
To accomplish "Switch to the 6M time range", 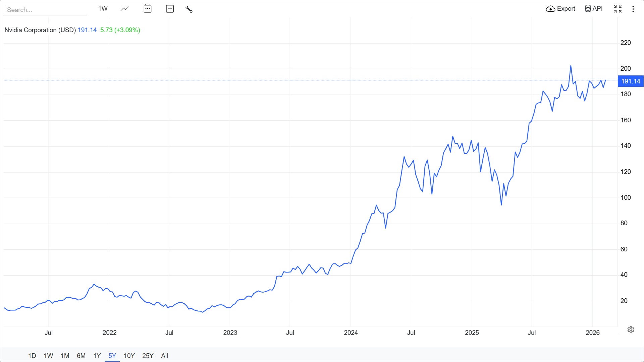I will coord(81,356).
